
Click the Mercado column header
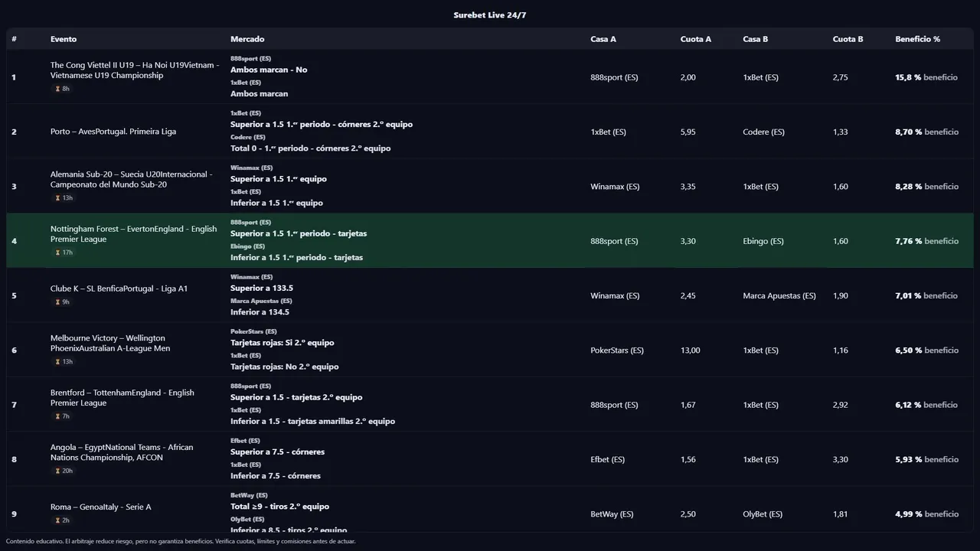pos(247,39)
